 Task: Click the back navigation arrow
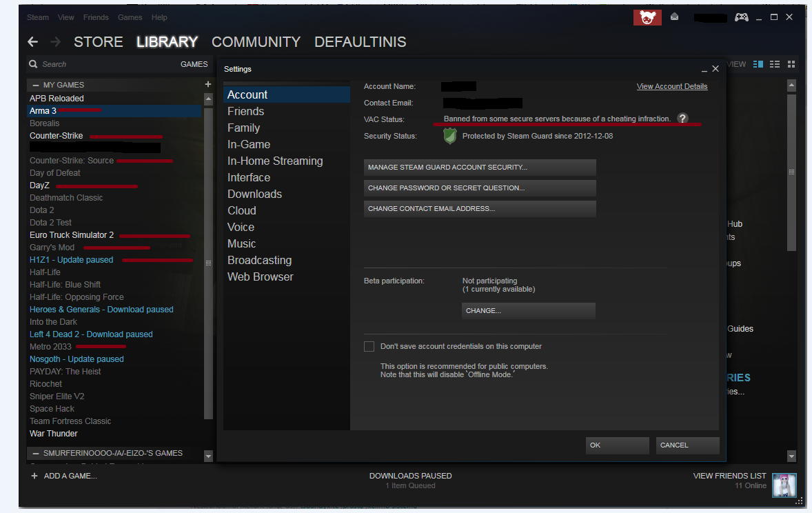coord(33,42)
